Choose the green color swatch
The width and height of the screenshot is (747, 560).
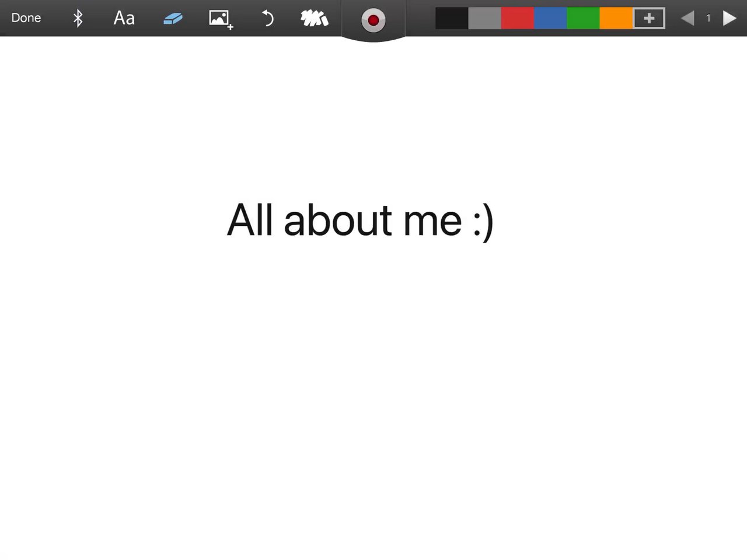[583, 18]
